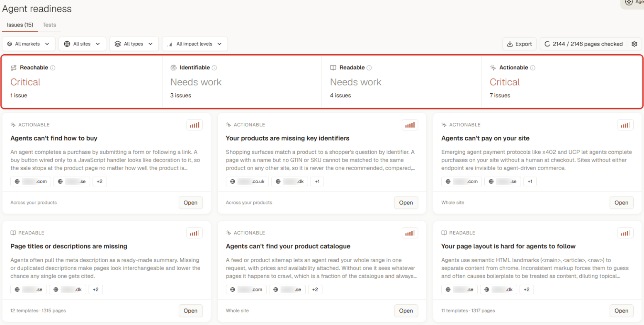Expand +2 more sites on 'how to buy' card

(x=100, y=182)
